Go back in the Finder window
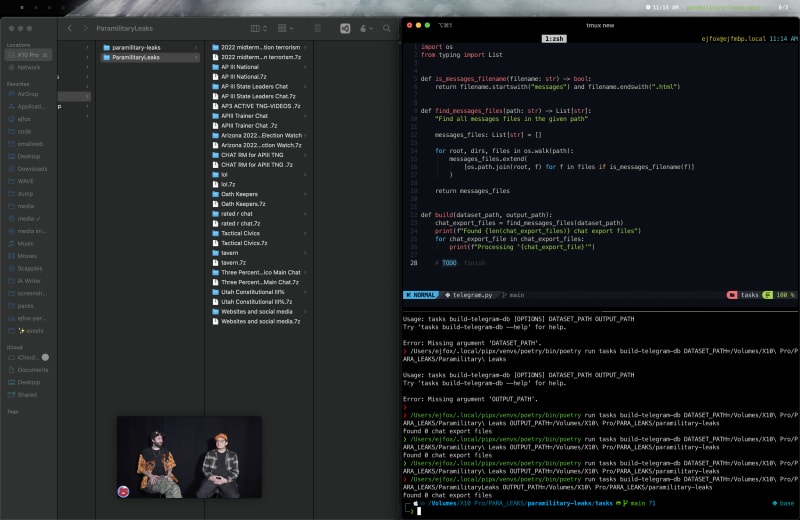800x520 pixels. 70,29
